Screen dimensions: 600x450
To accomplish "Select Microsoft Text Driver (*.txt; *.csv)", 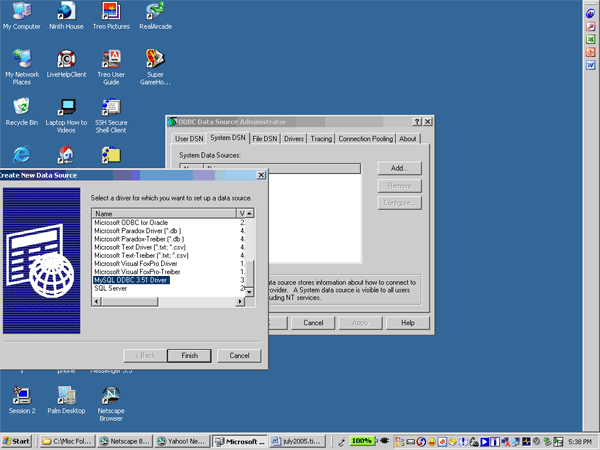I will pos(140,247).
